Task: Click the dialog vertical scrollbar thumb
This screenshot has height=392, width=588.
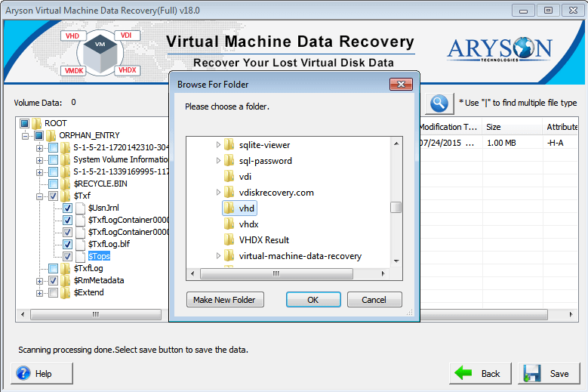Action: coord(396,208)
